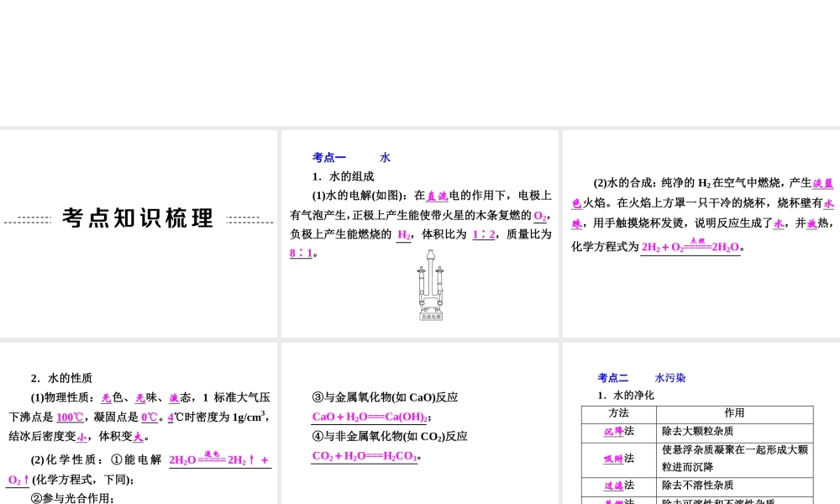Click the (2)水的合成 paragraph start
This screenshot has width=840, height=504.
624,183
